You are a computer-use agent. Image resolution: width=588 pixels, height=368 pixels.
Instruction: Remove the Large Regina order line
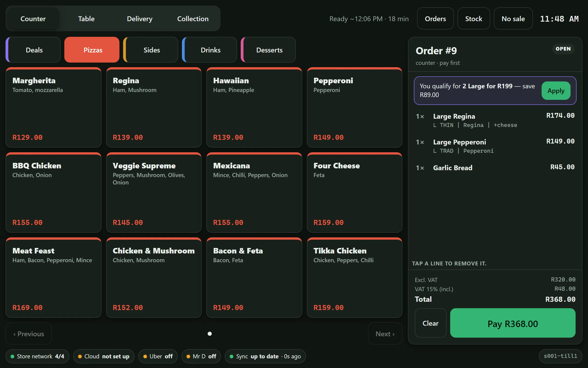pos(495,120)
